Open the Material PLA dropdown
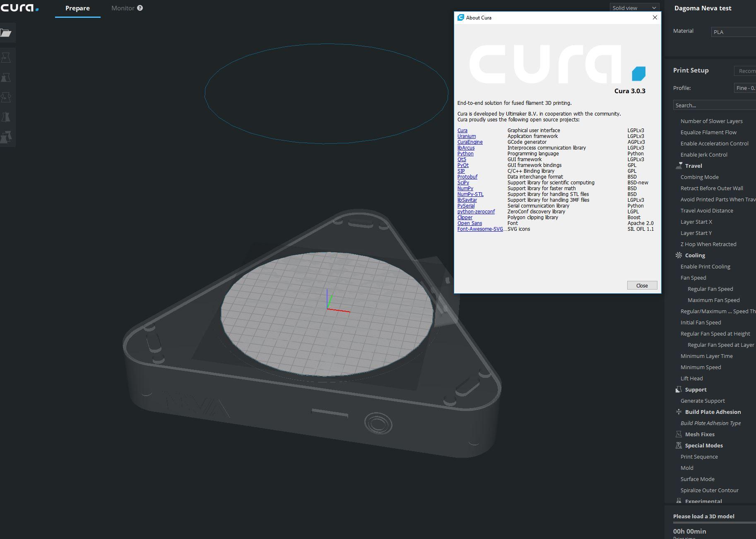The width and height of the screenshot is (756, 539). point(733,32)
